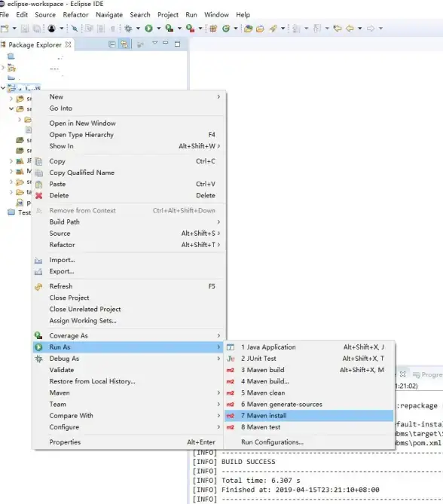Viewport: 443px width, 504px height.
Task: Click the m2 icon beside Maven test
Action: click(231, 427)
